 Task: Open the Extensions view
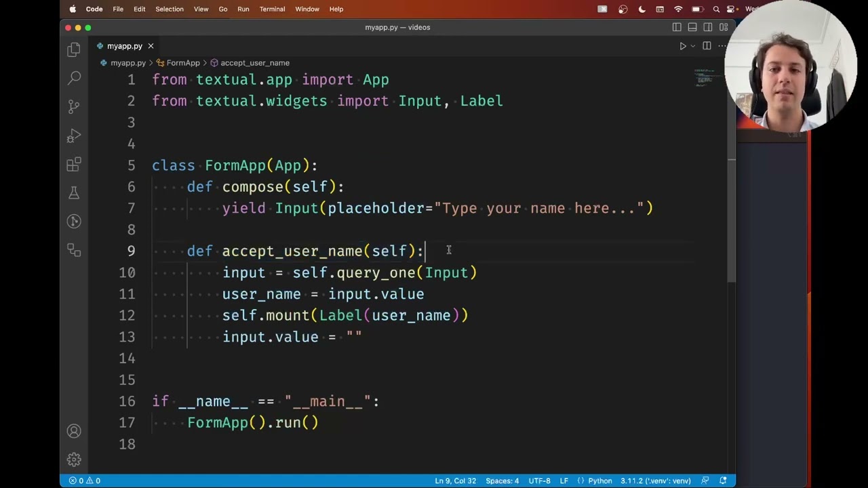[74, 165]
